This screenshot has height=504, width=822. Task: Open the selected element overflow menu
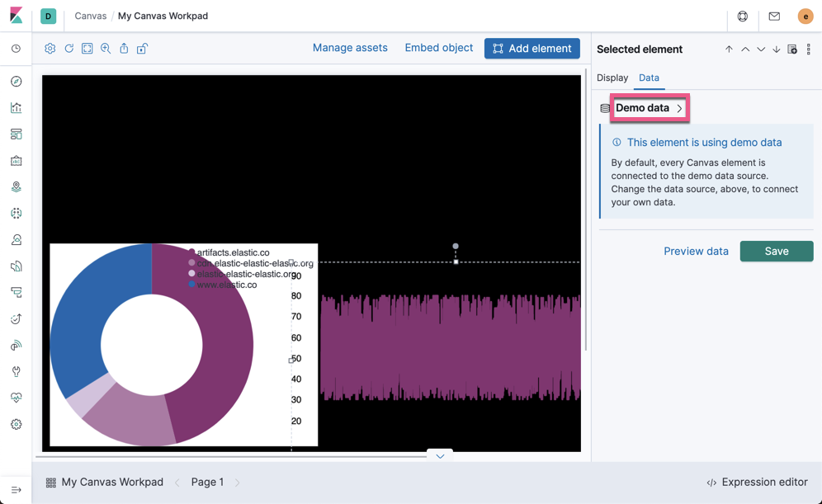808,49
